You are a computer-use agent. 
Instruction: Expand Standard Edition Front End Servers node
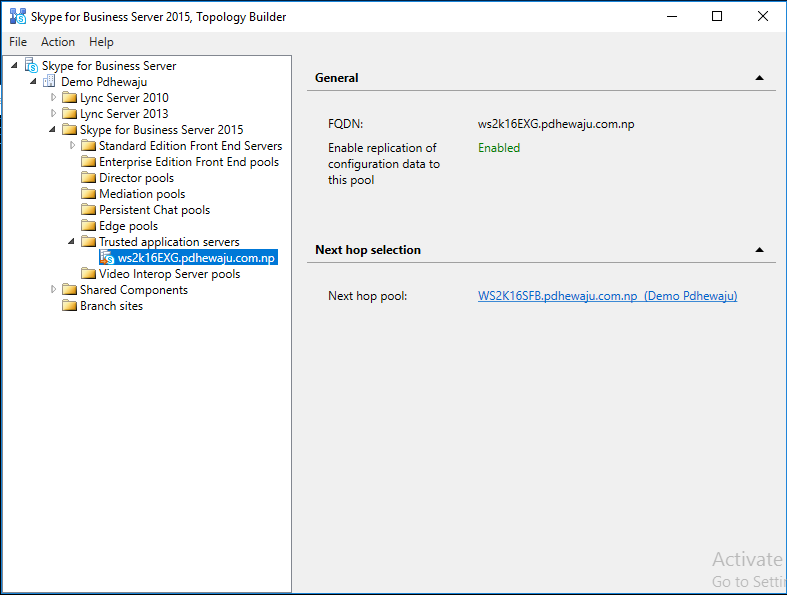[72, 146]
